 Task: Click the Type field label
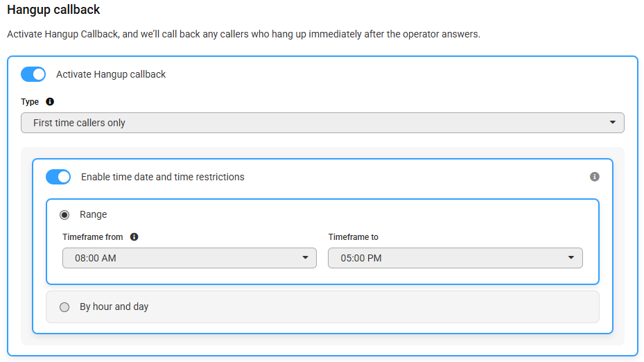pyautogui.click(x=30, y=102)
